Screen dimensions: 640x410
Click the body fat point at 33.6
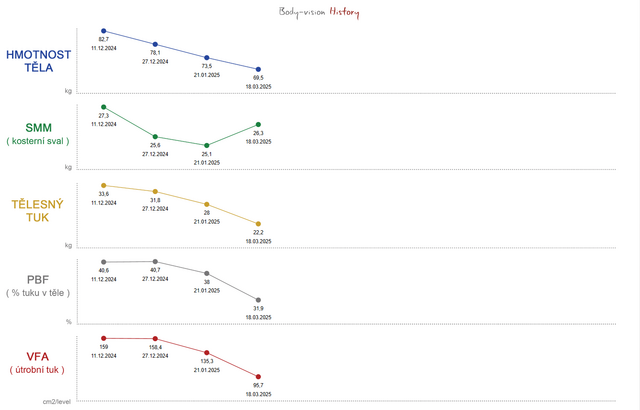103,185
